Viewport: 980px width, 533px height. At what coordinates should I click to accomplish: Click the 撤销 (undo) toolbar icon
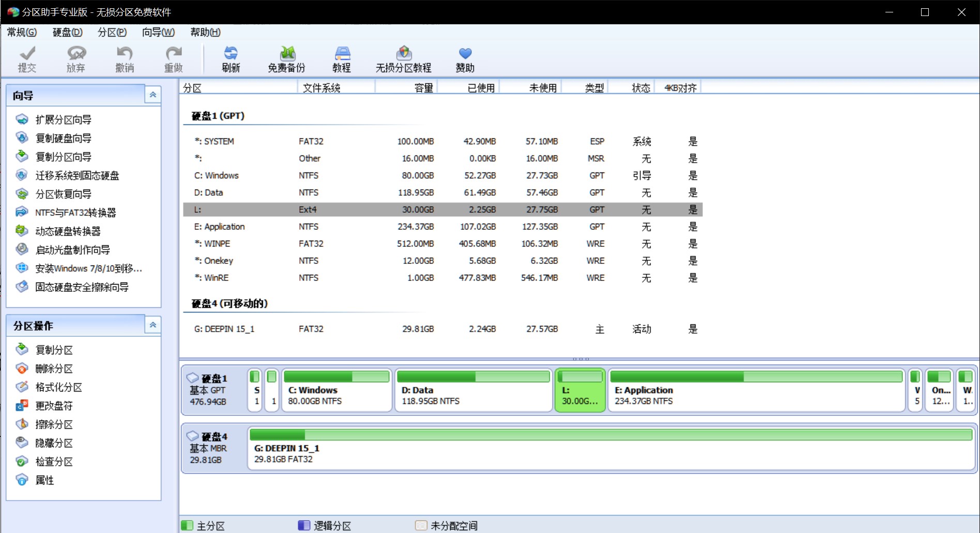click(x=125, y=59)
